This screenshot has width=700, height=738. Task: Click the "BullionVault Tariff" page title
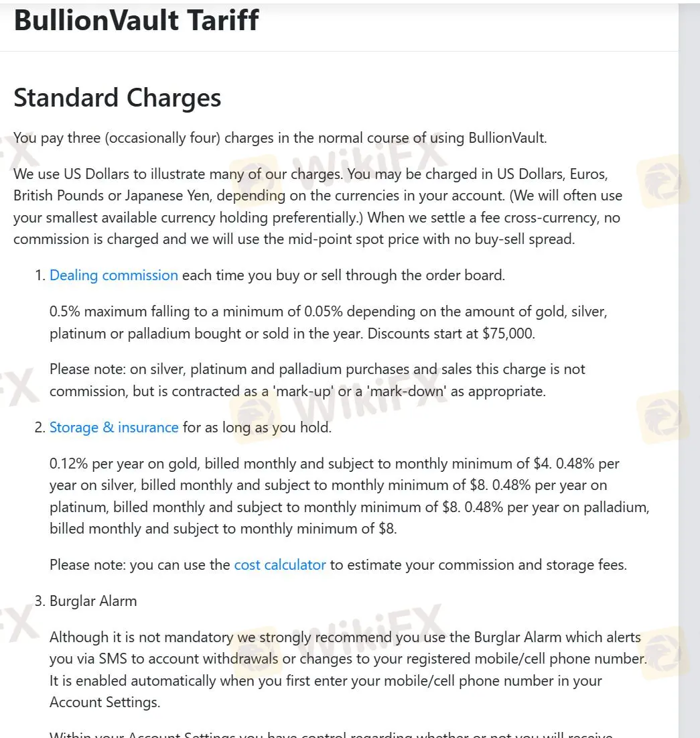pyautogui.click(x=136, y=21)
